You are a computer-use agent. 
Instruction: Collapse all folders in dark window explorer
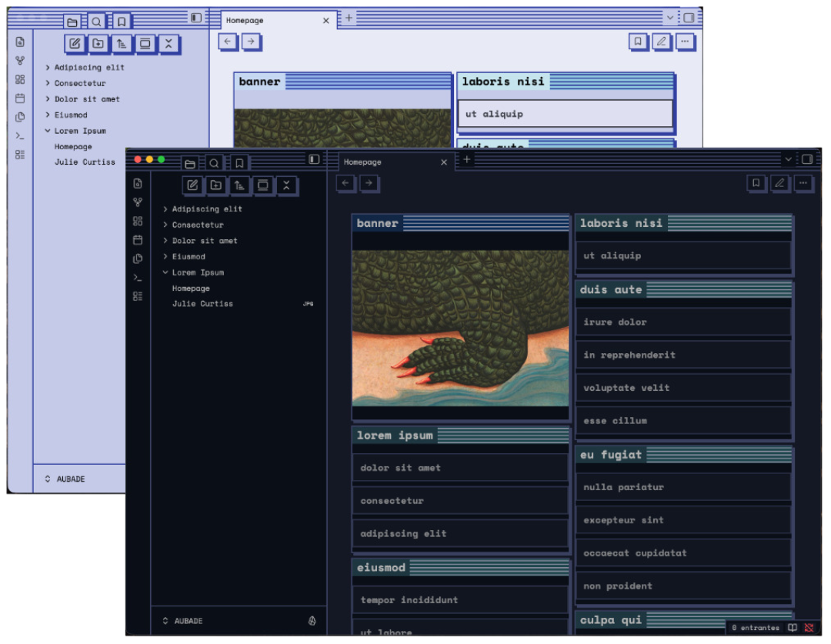point(286,185)
